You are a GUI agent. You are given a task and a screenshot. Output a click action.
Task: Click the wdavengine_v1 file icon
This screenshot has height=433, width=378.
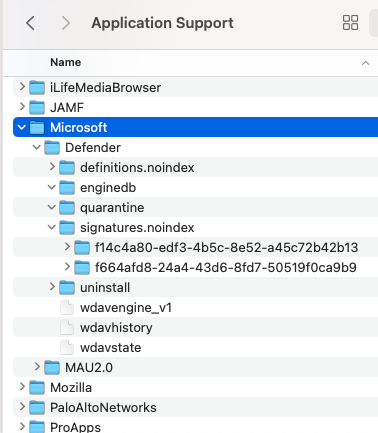point(67,307)
